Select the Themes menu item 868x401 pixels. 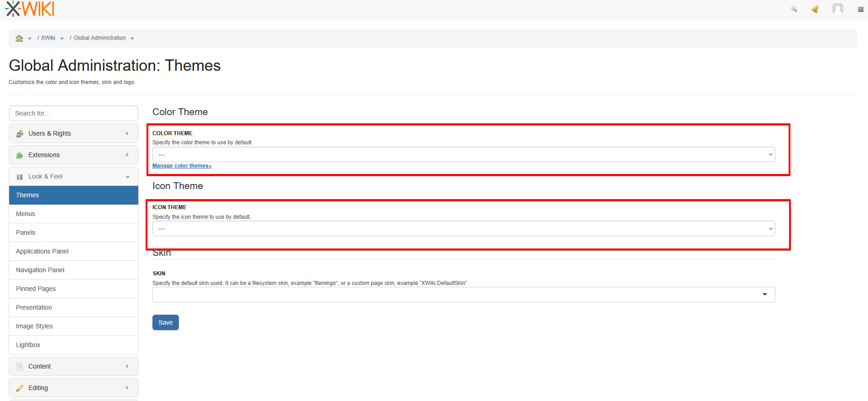(x=73, y=195)
